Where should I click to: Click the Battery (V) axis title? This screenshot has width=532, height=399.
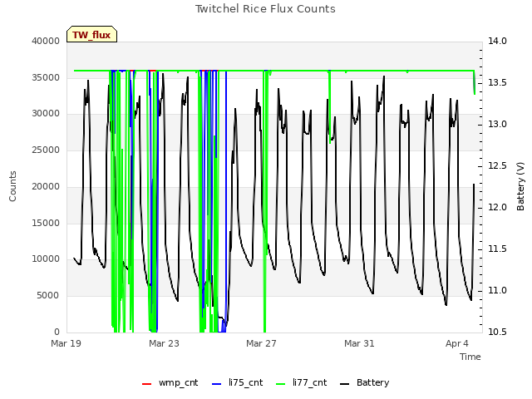(x=520, y=186)
